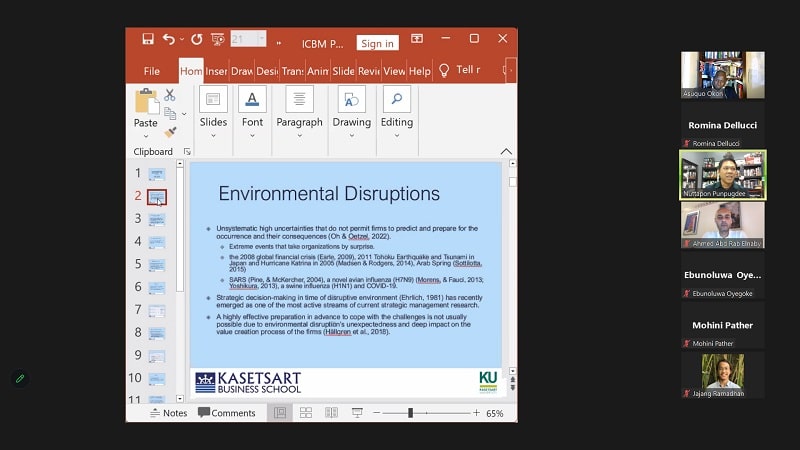This screenshot has height=450, width=800.
Task: Switch to the Help ribbon tab
Action: click(x=420, y=71)
